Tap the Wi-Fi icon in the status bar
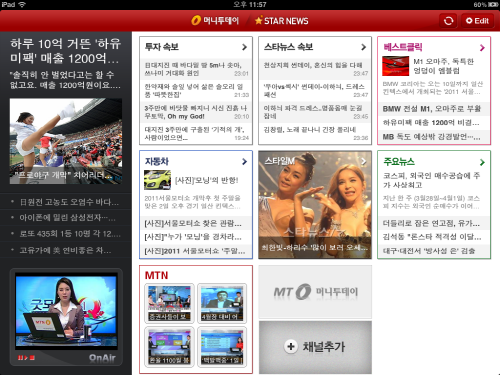Screen dimensions: 500x375 [22, 5]
